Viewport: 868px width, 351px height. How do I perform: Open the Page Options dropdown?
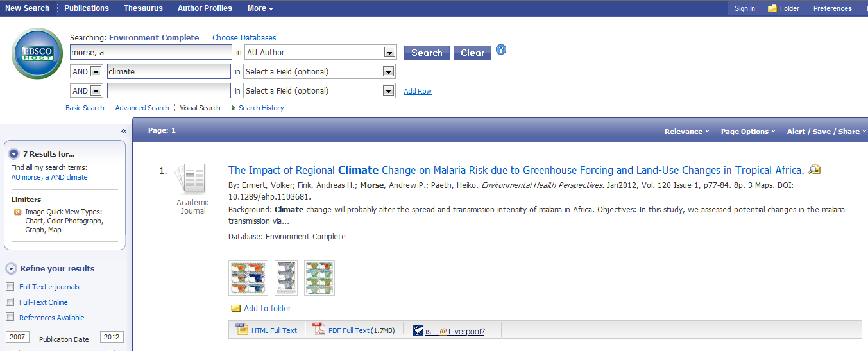pyautogui.click(x=748, y=132)
